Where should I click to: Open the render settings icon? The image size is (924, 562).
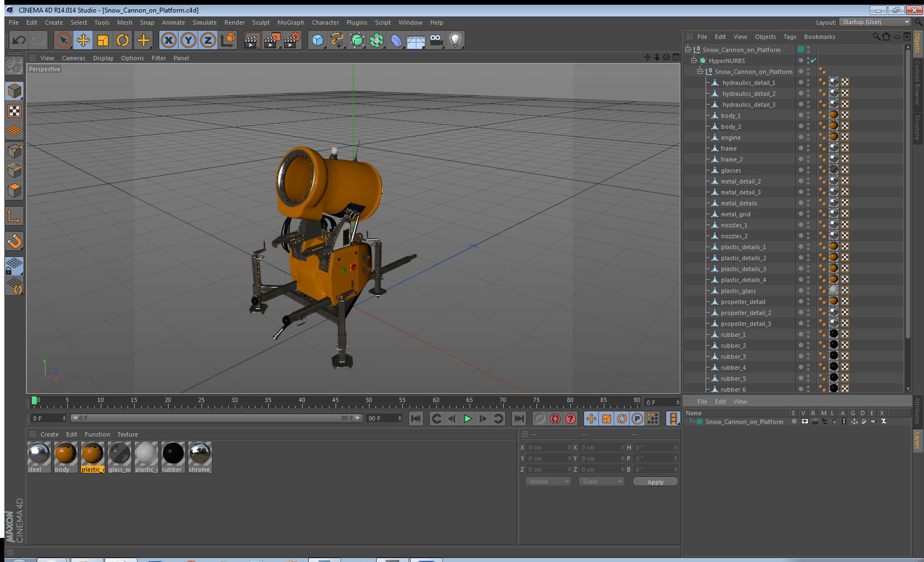pyautogui.click(x=292, y=40)
